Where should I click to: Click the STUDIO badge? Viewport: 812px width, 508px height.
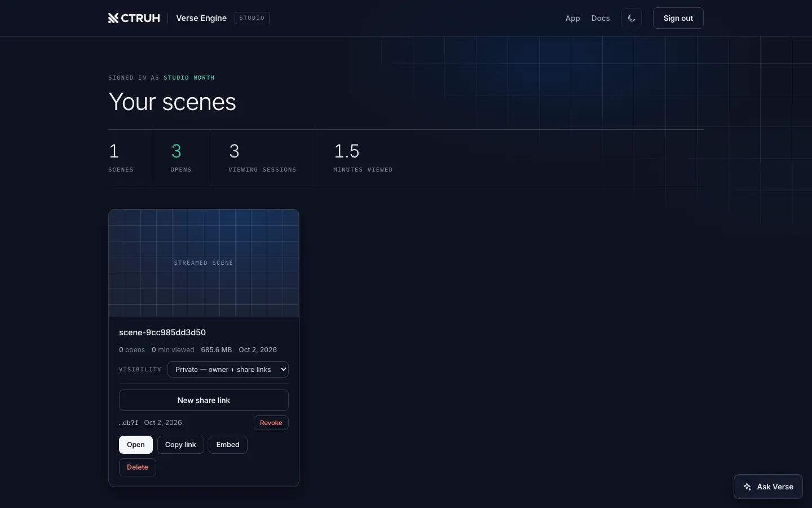point(252,18)
